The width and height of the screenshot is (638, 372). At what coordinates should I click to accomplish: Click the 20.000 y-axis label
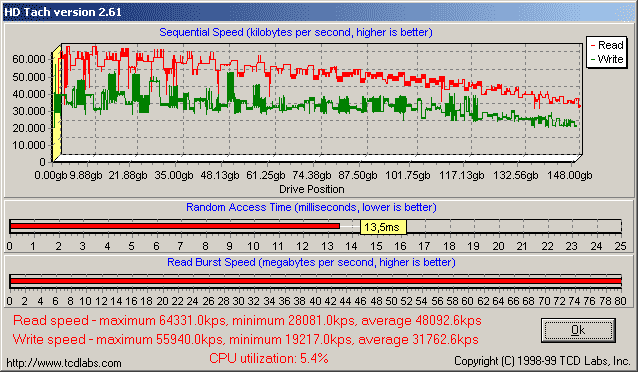point(28,128)
